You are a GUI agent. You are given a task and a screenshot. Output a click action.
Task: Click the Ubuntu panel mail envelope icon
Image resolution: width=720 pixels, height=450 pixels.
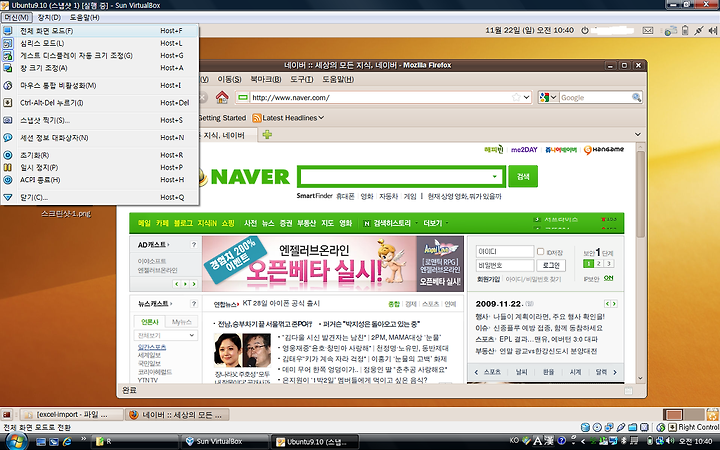click(x=647, y=30)
